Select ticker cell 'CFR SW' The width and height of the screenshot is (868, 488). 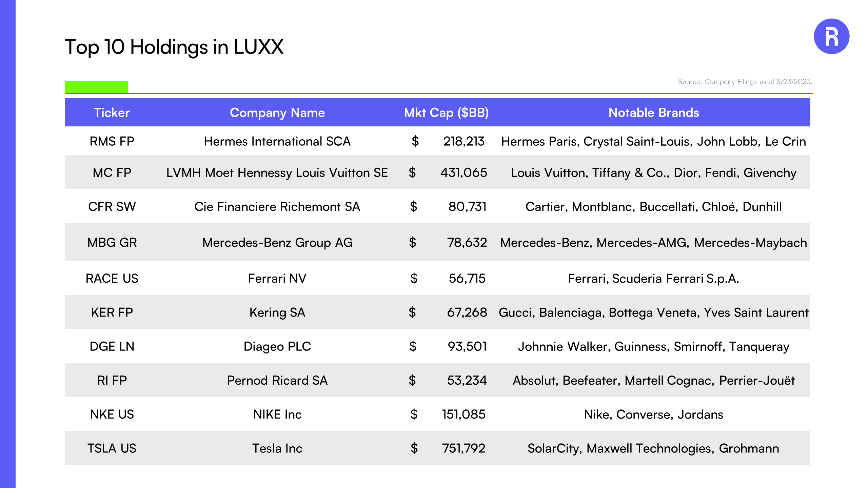pos(112,207)
